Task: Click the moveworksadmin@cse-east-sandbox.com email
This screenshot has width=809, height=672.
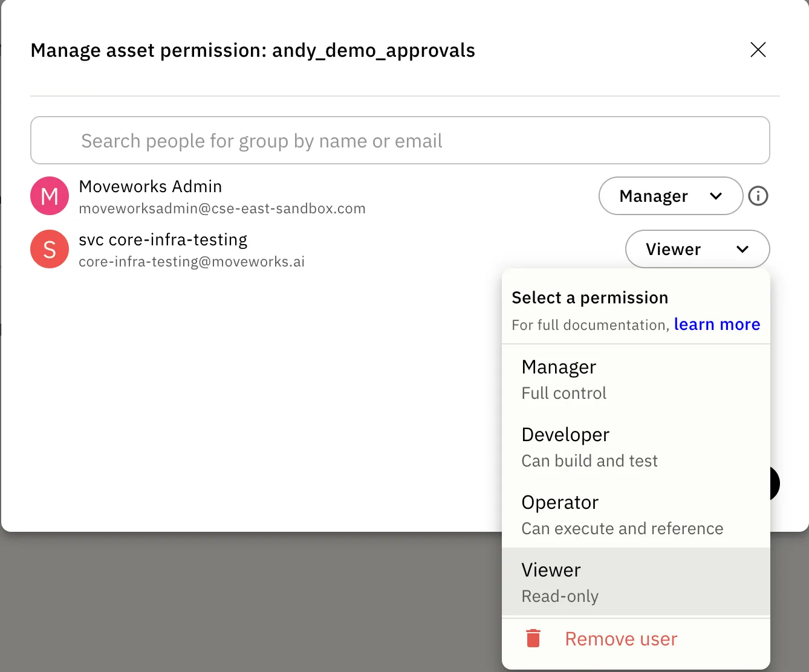Action: 223,208
